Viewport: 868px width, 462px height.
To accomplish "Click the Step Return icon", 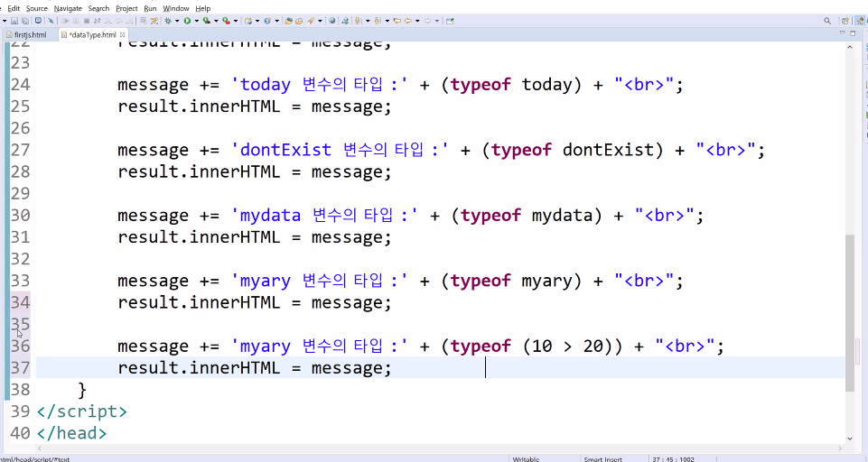I will [x=129, y=21].
